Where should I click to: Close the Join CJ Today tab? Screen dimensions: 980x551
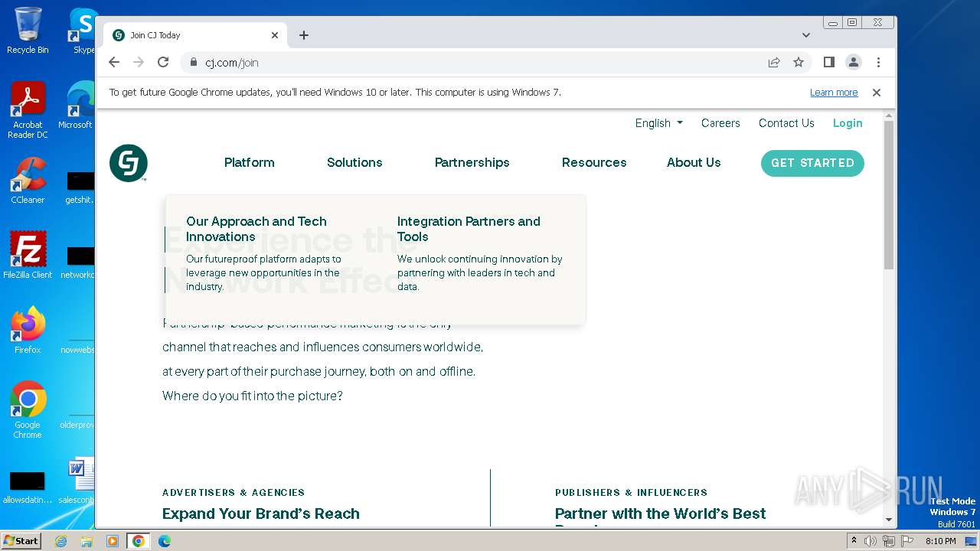[x=275, y=35]
